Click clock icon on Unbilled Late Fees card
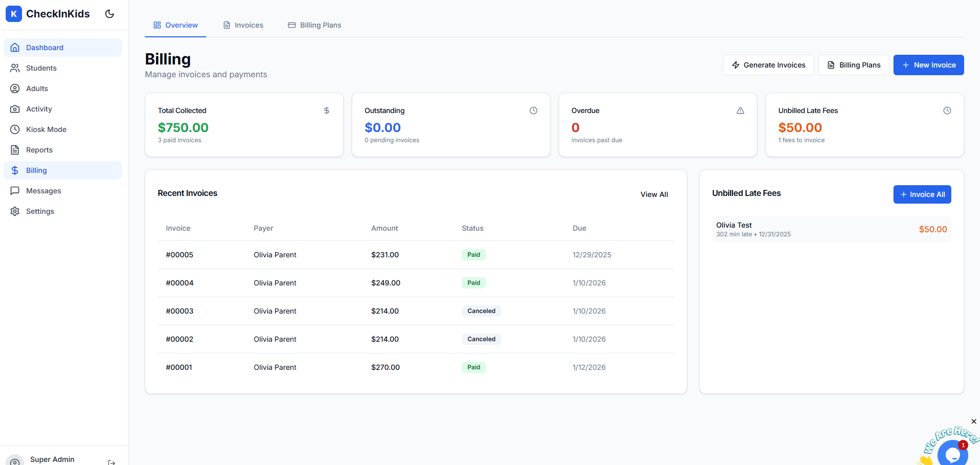Viewport: 980px width, 465px height. coord(947,110)
